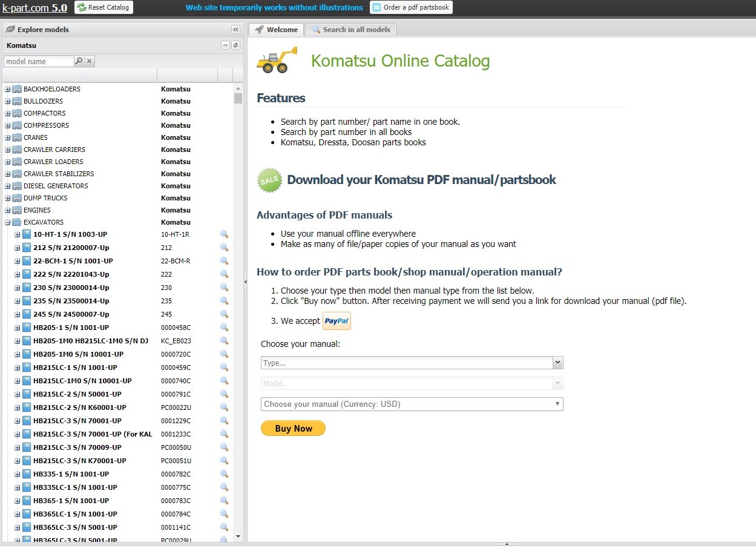Click the splitter collapse handle between panels
756x557 pixels.
(x=245, y=282)
